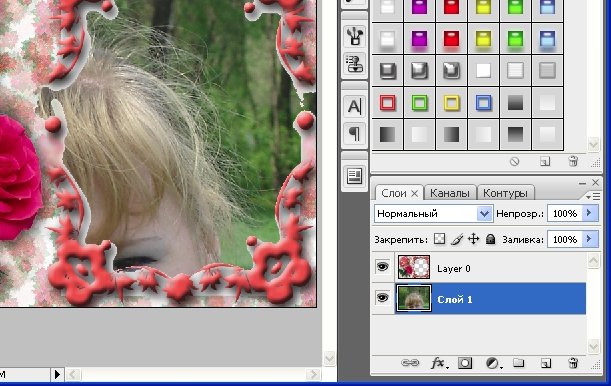Viewport: 611px width, 386px height.
Task: Lock all with padlock icon
Action: pyautogui.click(x=491, y=239)
